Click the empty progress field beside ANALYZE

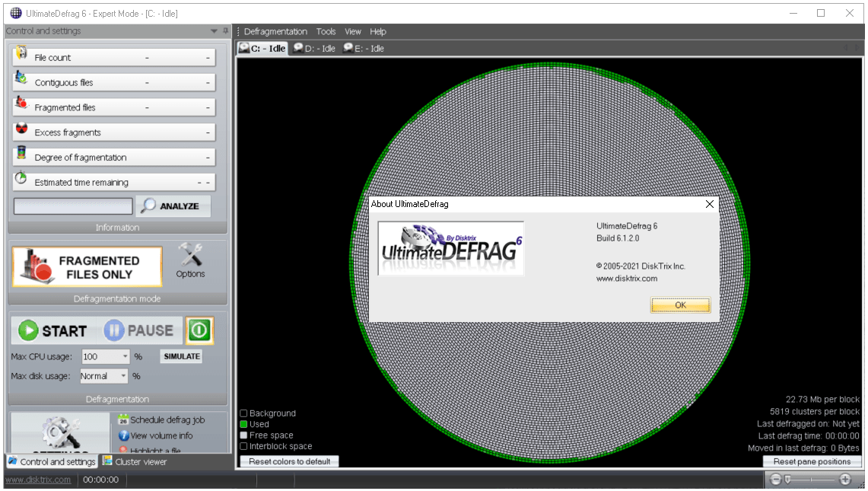73,206
